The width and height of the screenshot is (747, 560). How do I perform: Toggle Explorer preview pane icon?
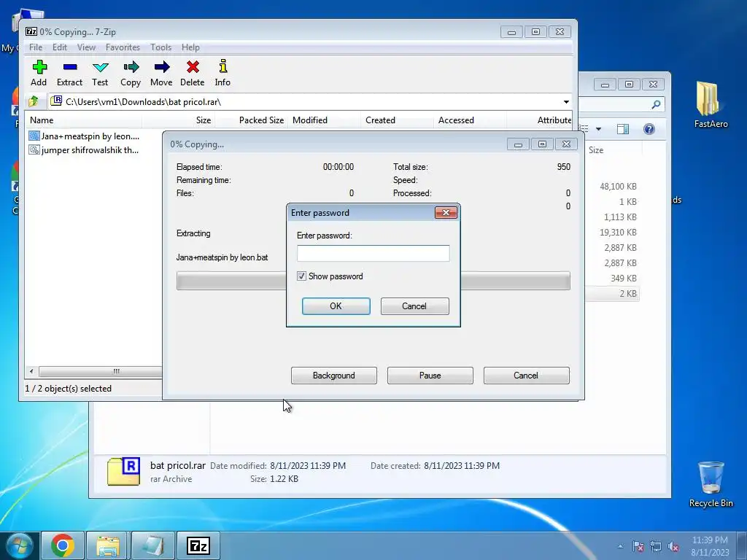(623, 129)
